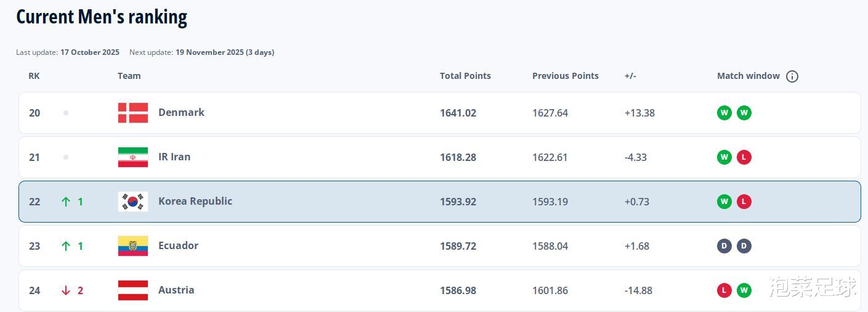Click Korea Republic's green up arrow
This screenshot has height=312, width=868.
tap(66, 202)
